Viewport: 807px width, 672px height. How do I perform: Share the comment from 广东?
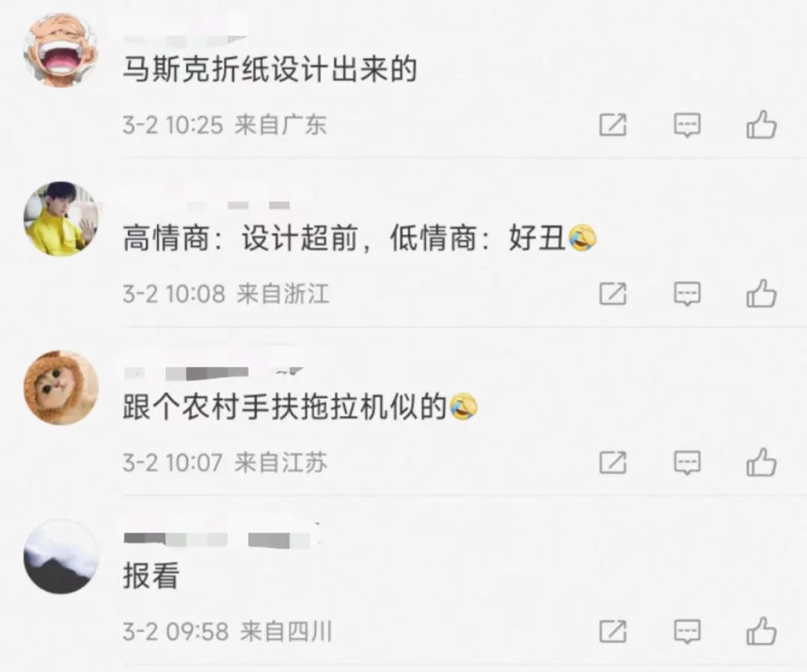[x=613, y=125]
